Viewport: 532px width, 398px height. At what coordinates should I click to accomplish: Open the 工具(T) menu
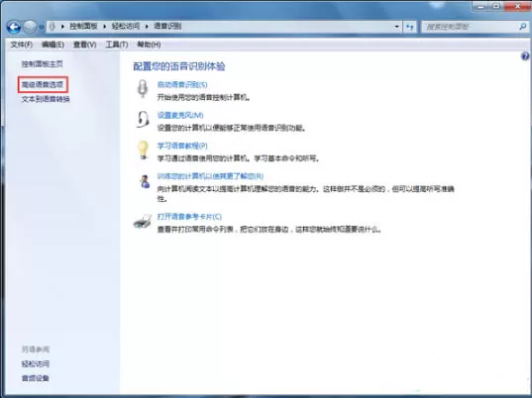coord(117,45)
